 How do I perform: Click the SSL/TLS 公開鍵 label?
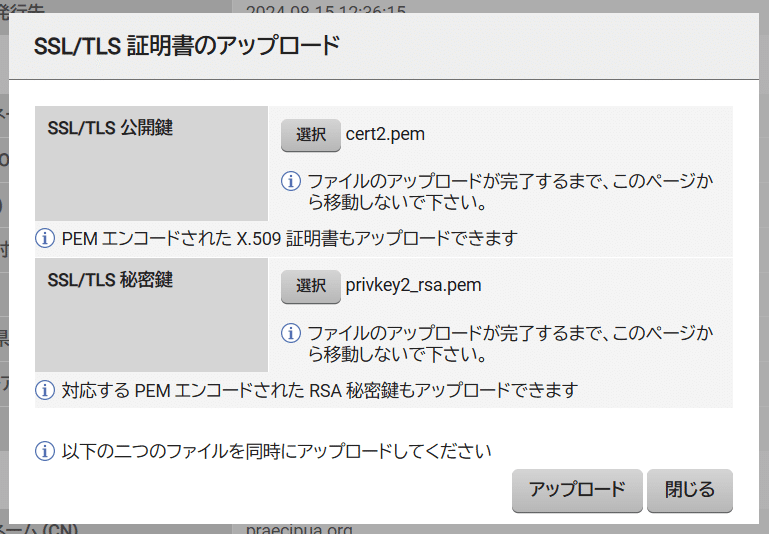(x=110, y=128)
